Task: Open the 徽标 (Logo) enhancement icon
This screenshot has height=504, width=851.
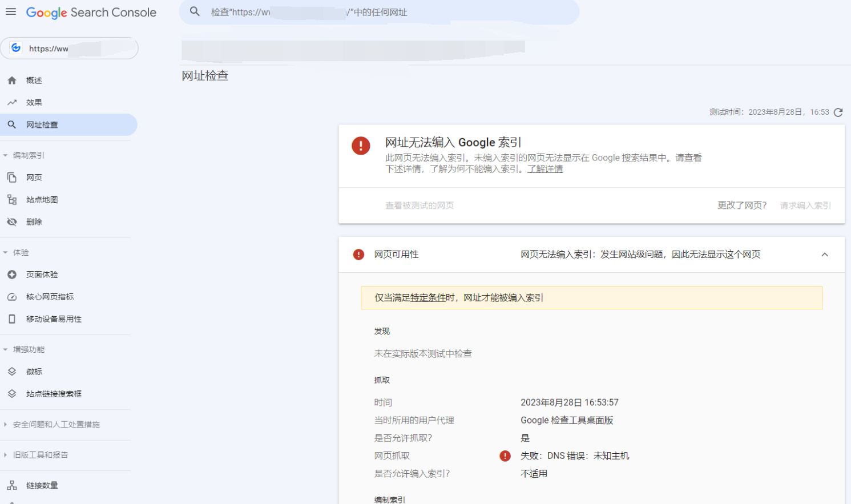Action: 12,371
